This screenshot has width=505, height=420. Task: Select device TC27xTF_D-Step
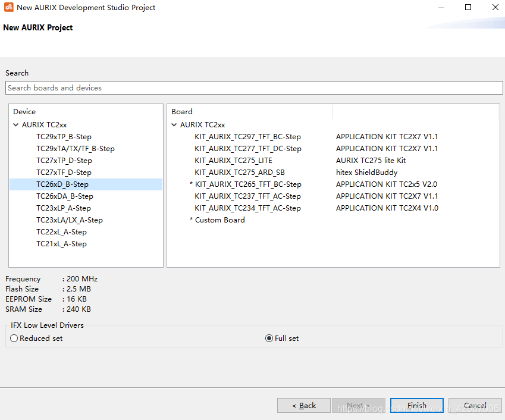[64, 173]
